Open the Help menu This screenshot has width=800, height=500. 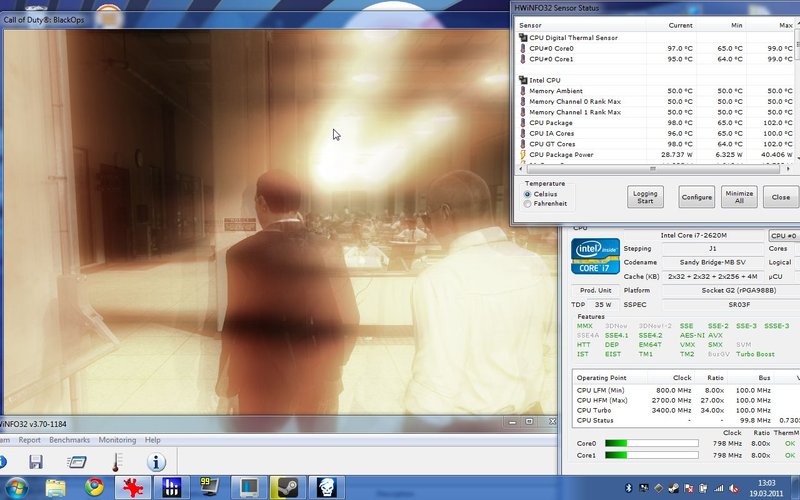(x=153, y=440)
